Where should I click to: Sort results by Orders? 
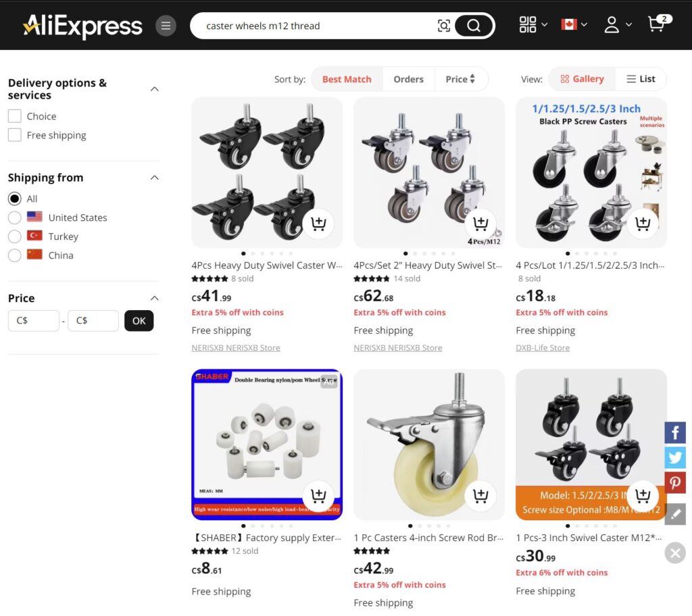click(408, 80)
